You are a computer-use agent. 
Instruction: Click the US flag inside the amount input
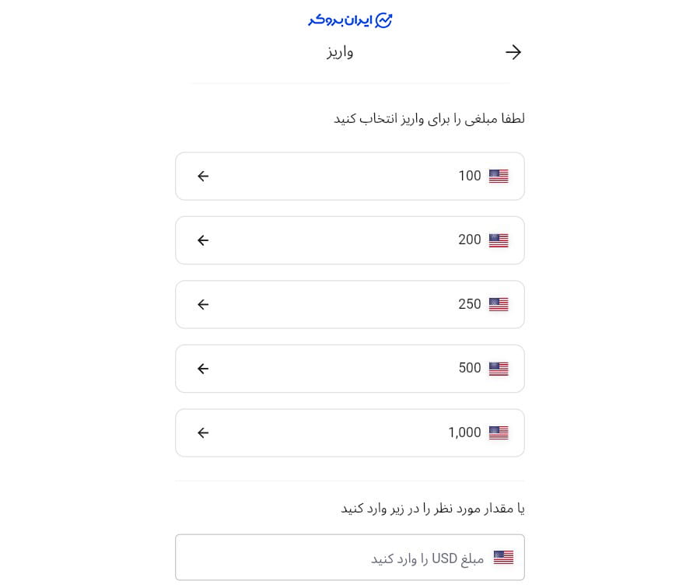[x=503, y=557]
